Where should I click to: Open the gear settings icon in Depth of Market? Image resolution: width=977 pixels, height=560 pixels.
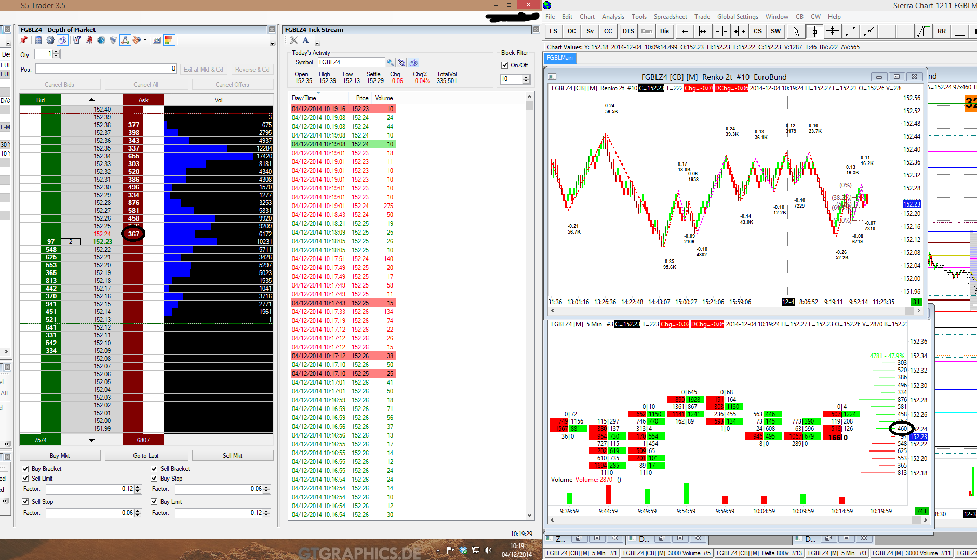click(x=50, y=40)
